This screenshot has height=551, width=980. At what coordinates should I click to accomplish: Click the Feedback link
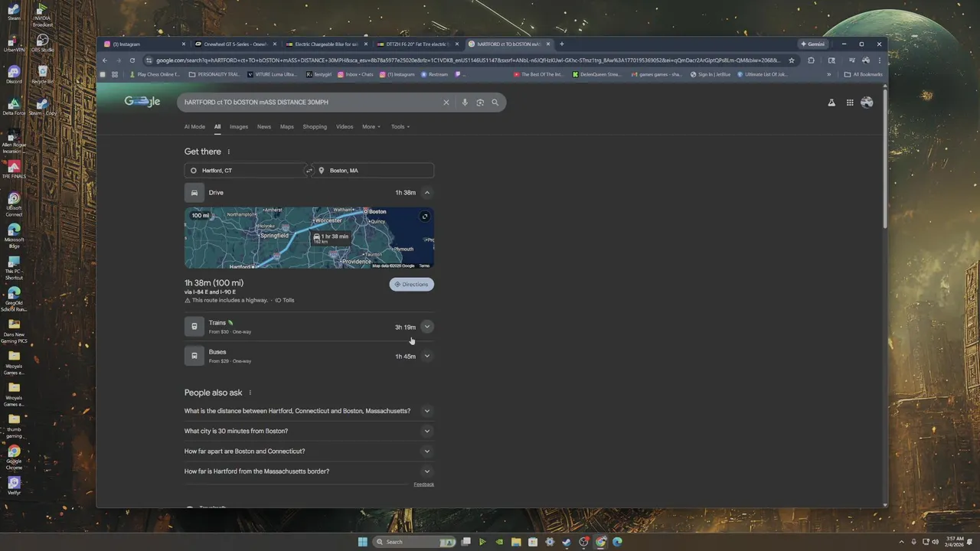[x=424, y=484]
